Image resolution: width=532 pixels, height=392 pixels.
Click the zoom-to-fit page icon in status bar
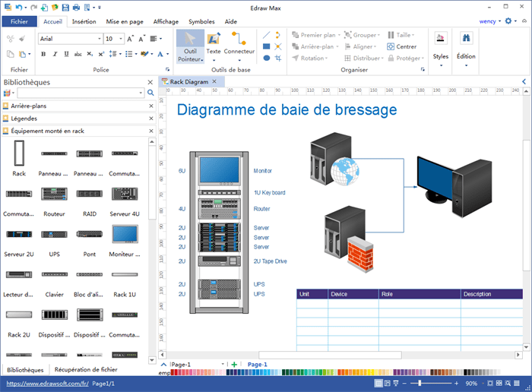click(490, 383)
